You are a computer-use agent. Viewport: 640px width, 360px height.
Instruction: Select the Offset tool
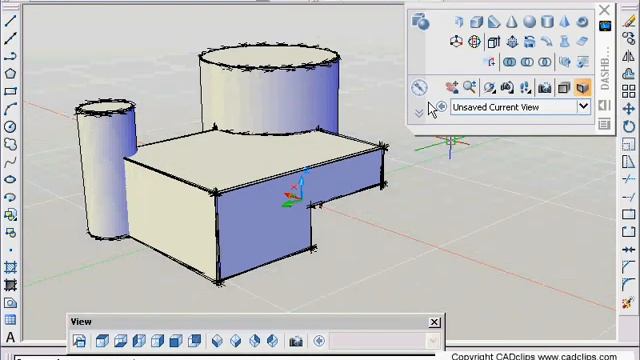[x=629, y=73]
